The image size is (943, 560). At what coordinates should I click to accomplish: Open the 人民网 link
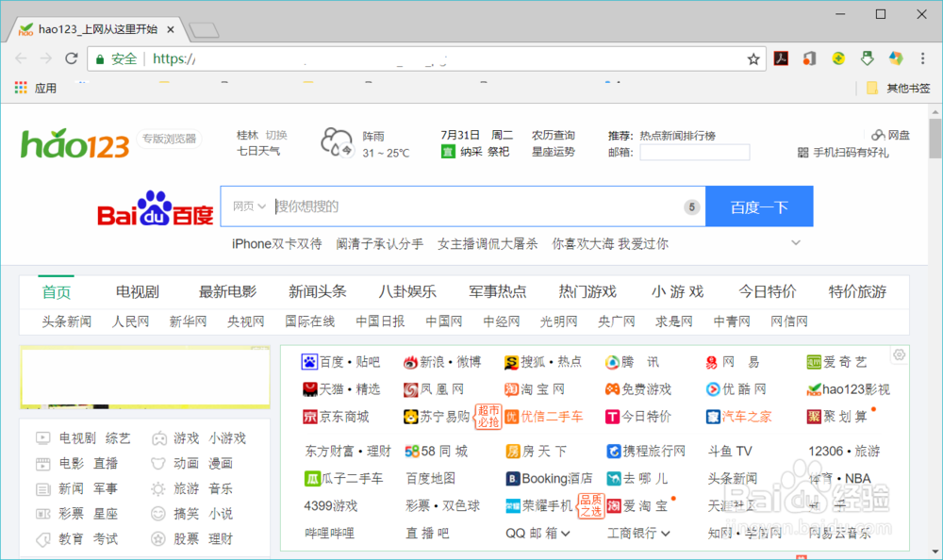pyautogui.click(x=130, y=321)
